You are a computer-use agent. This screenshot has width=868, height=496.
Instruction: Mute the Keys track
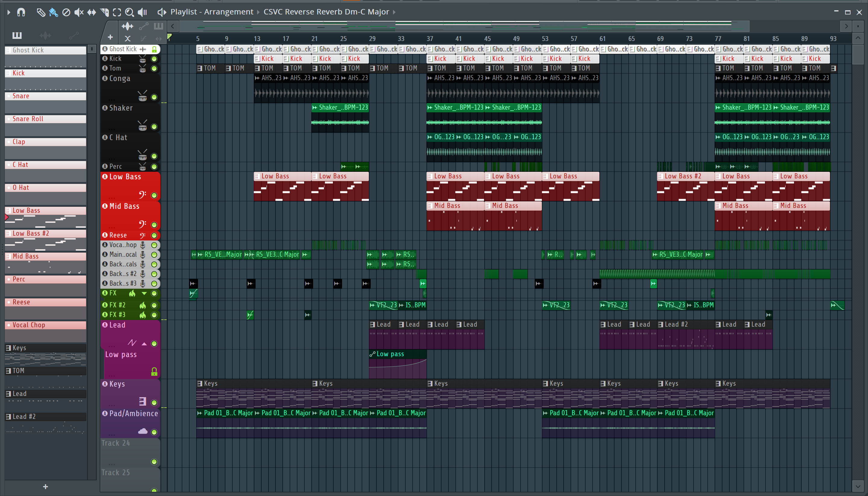coord(154,402)
